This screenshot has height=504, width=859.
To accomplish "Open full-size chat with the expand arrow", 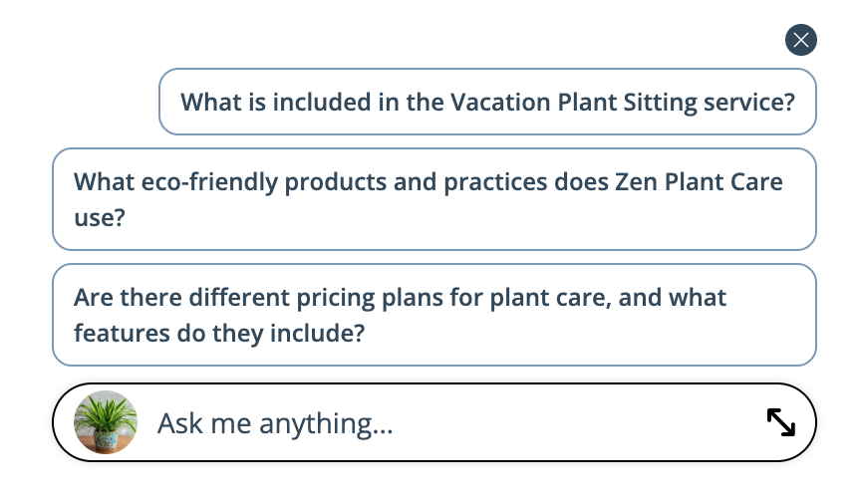I will pyautogui.click(x=780, y=422).
